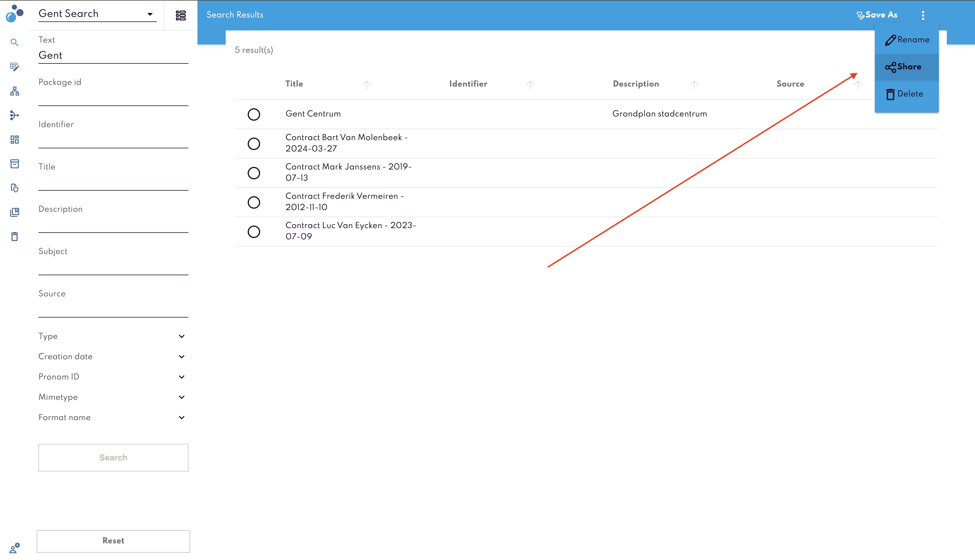
Task: Choose Rename from the options menu
Action: (906, 40)
